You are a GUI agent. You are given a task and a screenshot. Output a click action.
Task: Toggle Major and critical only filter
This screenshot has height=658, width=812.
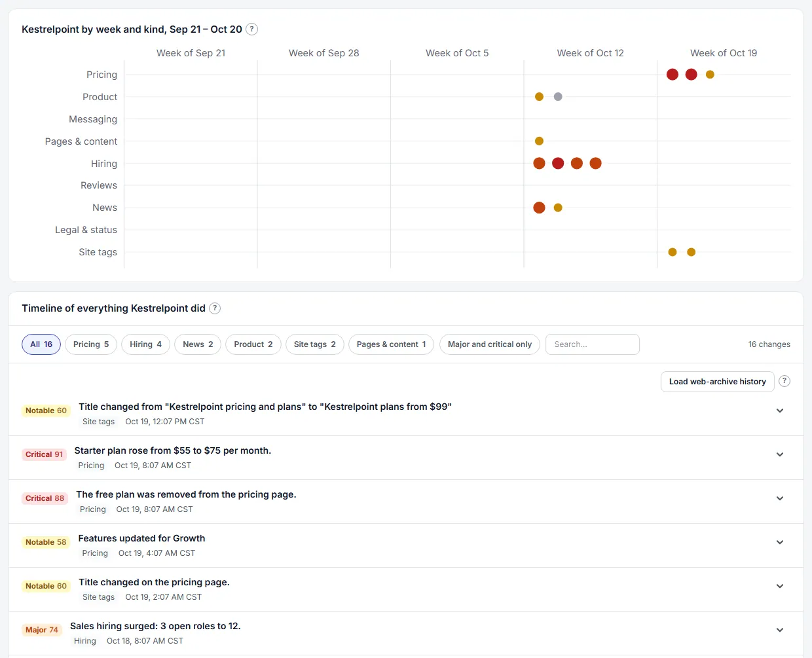point(490,344)
